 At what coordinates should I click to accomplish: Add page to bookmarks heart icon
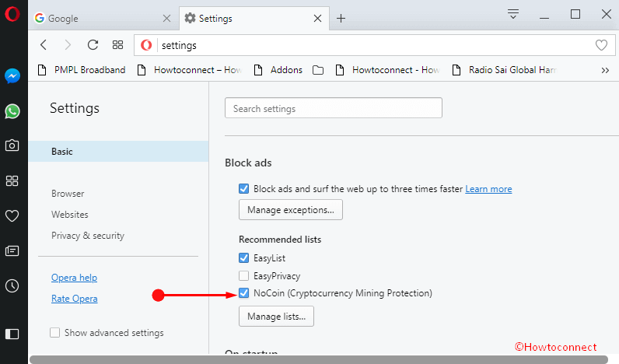(601, 45)
